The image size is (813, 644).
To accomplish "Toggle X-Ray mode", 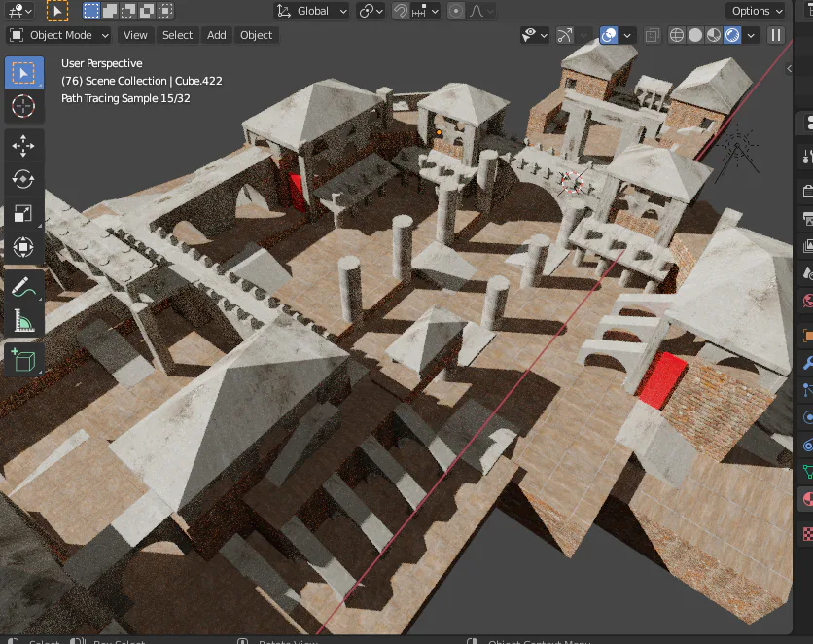I will tap(652, 35).
